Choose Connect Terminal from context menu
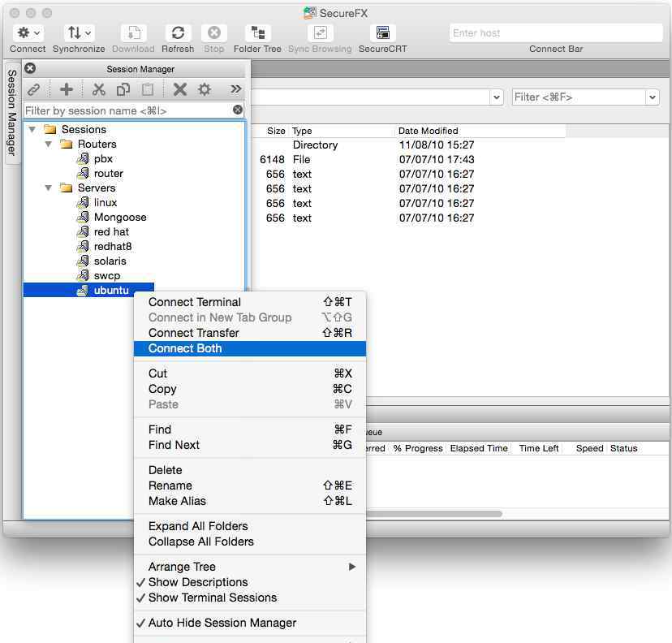 point(250,302)
